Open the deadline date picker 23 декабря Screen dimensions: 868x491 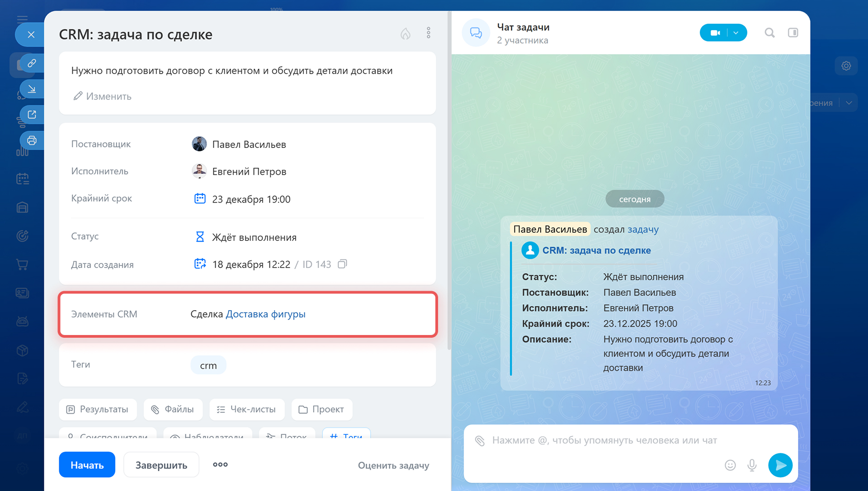[251, 199]
